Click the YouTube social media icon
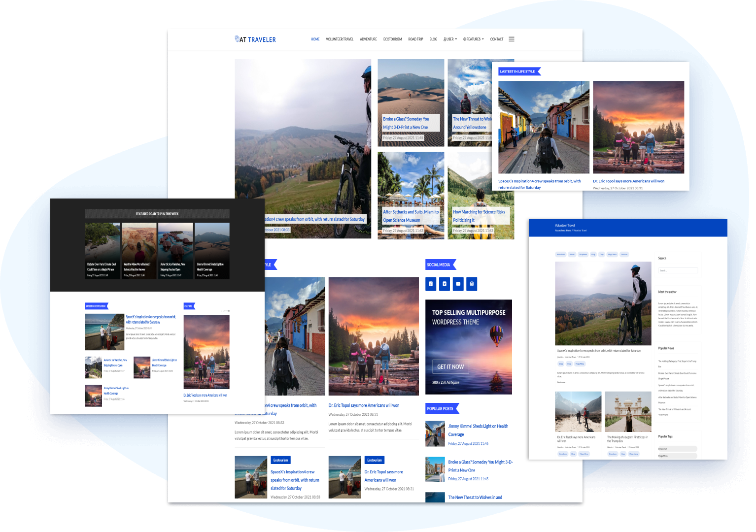756x532 pixels. 458,284
